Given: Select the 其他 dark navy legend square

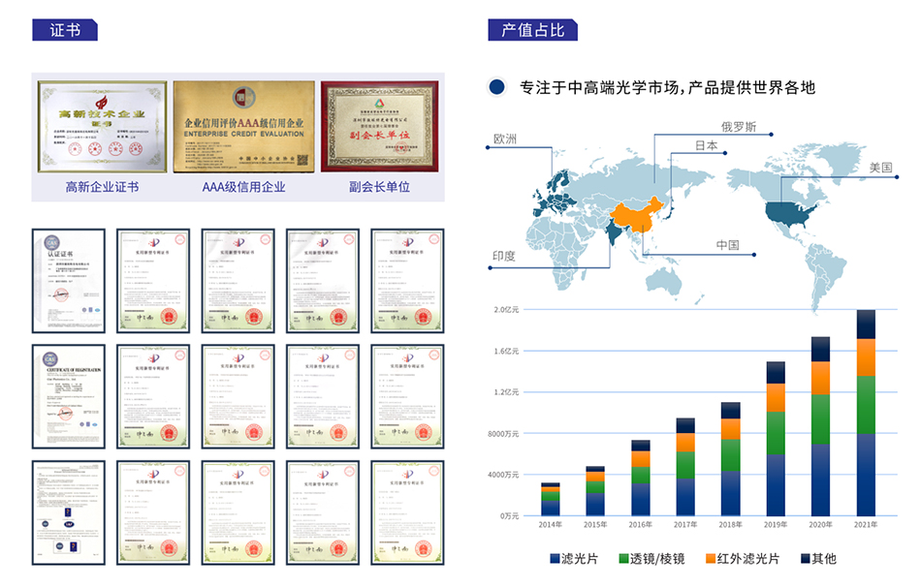Looking at the screenshot, I should 805,559.
